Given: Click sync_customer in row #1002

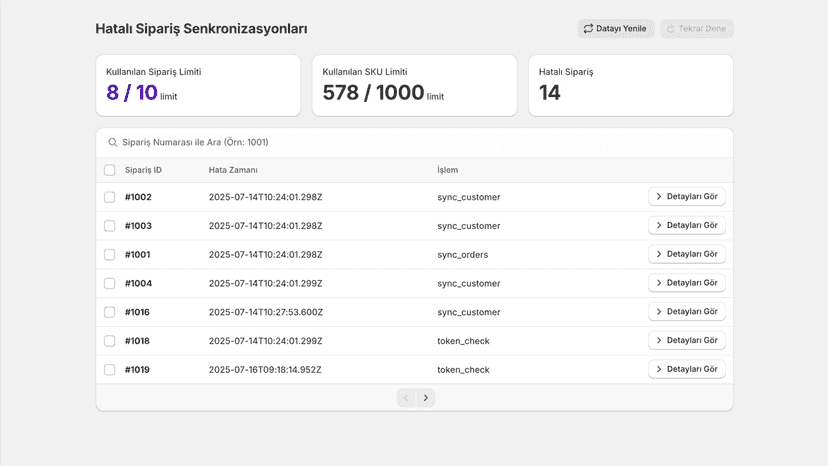Looking at the screenshot, I should (x=468, y=197).
